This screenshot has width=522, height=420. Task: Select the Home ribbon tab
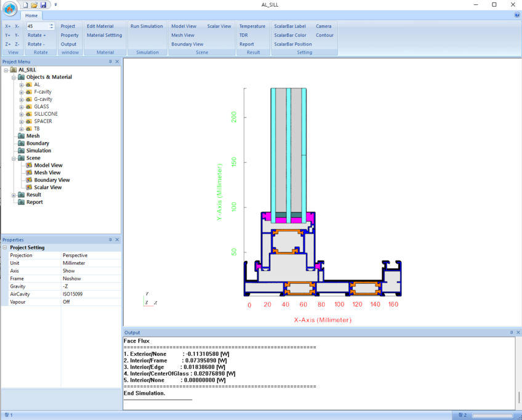(x=31, y=15)
